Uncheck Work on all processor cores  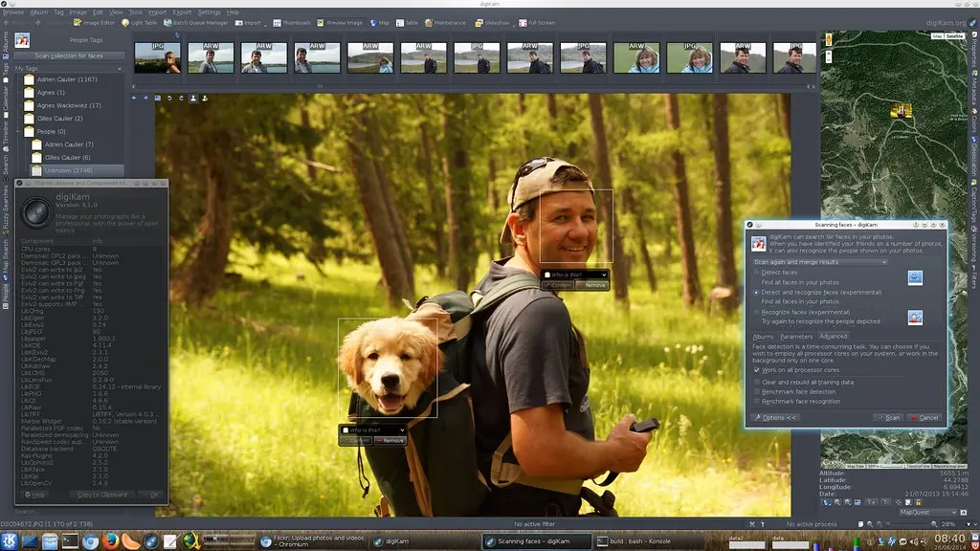click(756, 369)
